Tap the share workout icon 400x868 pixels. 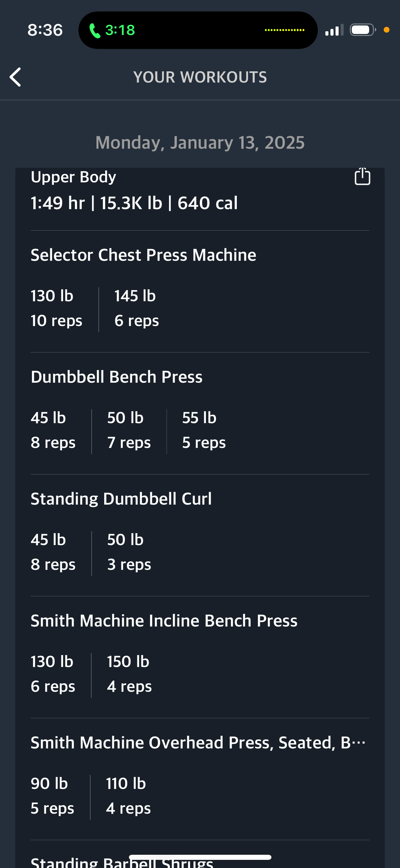[x=362, y=177]
